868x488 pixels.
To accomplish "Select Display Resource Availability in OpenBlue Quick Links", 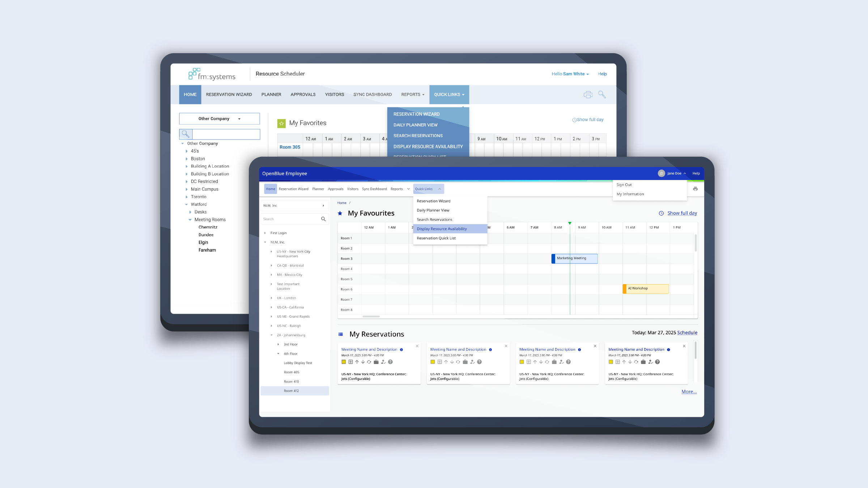I will (450, 229).
